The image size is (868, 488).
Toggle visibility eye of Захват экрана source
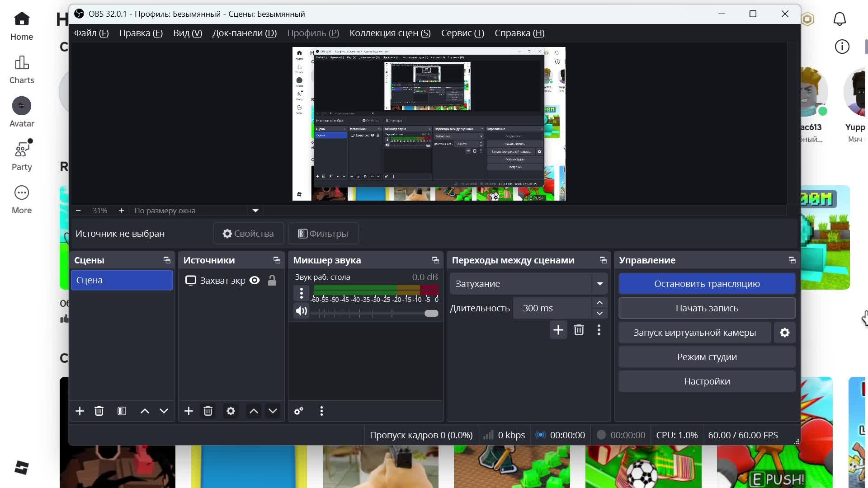coord(255,281)
